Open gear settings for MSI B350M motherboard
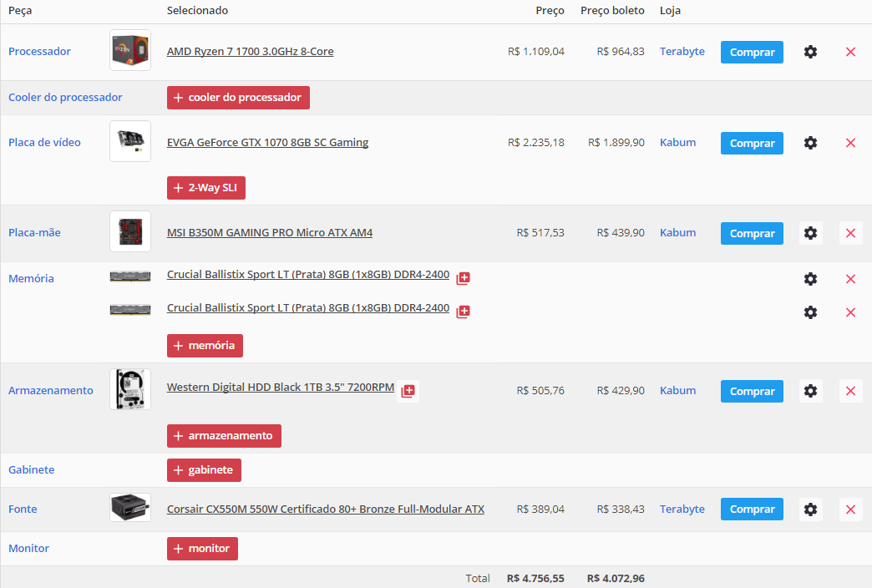The width and height of the screenshot is (872, 588). click(x=810, y=233)
